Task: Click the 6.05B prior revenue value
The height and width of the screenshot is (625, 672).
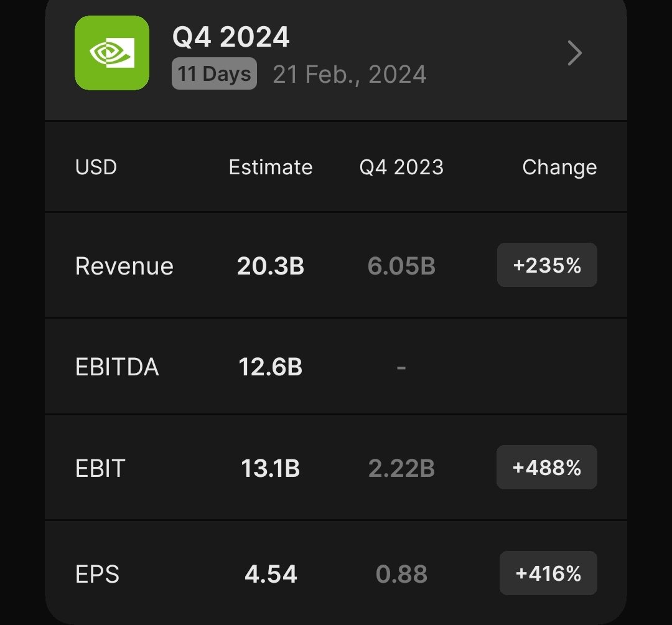Action: (401, 266)
